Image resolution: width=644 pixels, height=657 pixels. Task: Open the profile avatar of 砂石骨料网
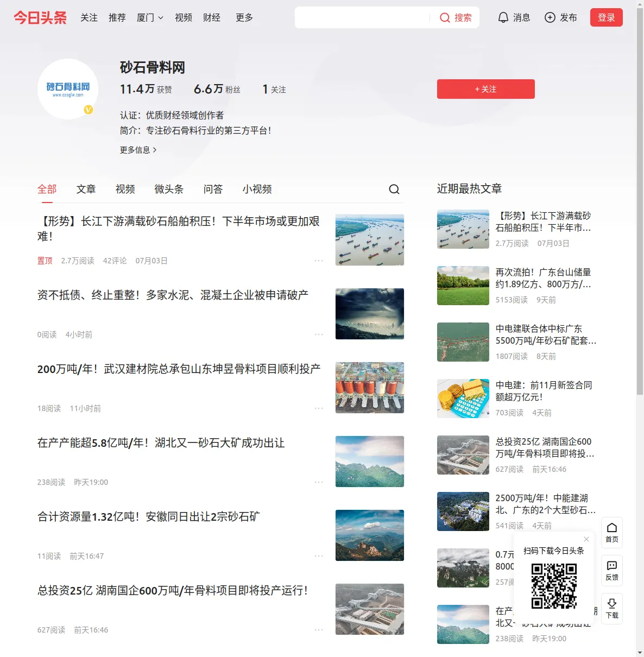68,89
